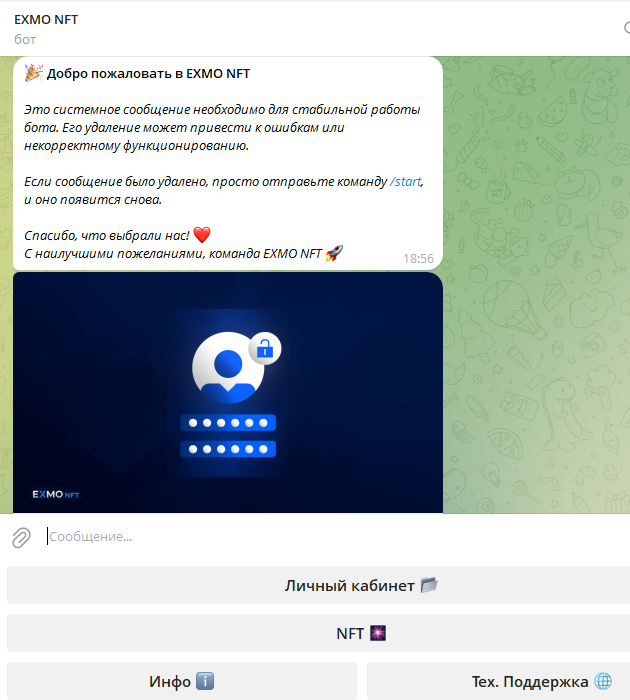Screen dimensions: 630x700
Task: Open Личный кабинет bot button
Action: click(x=318, y=585)
